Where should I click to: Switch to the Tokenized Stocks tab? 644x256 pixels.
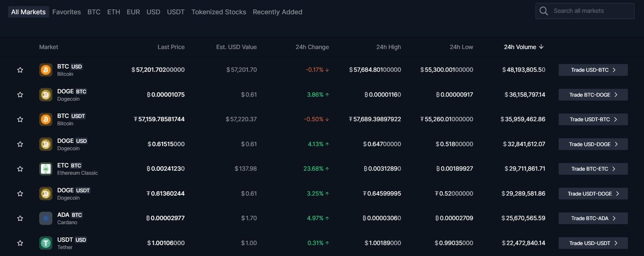point(219,12)
